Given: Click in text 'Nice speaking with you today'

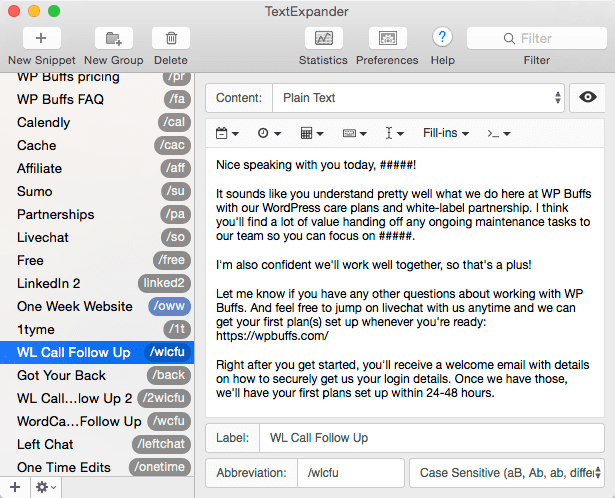Looking at the screenshot, I should click(296, 165).
